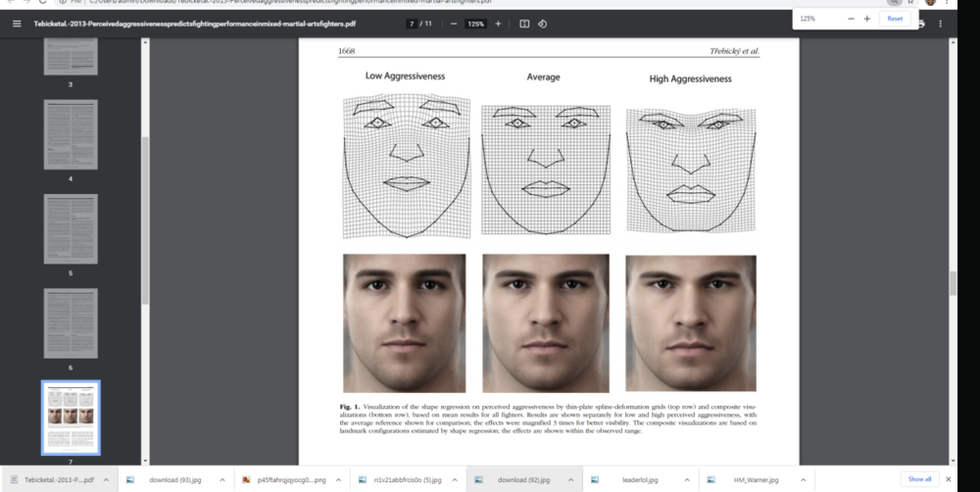Select the highlighted page 7 thumbnail
Viewport: 980px width, 492px height.
point(71,418)
